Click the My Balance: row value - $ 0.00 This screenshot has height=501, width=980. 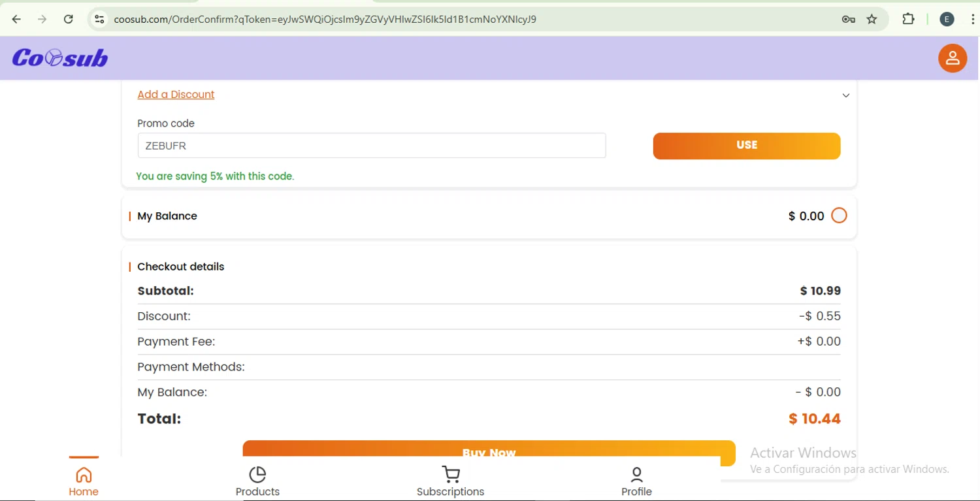(818, 392)
